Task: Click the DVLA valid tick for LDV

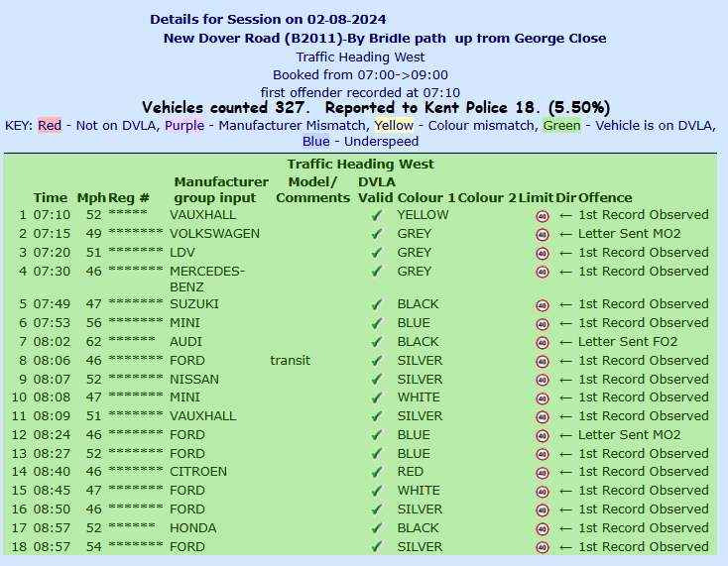Action: (x=377, y=253)
